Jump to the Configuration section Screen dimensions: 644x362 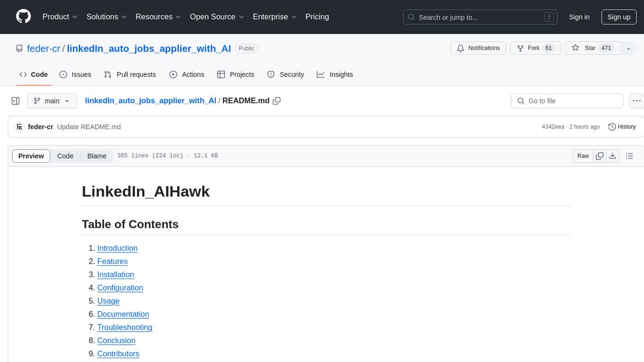[120, 288]
